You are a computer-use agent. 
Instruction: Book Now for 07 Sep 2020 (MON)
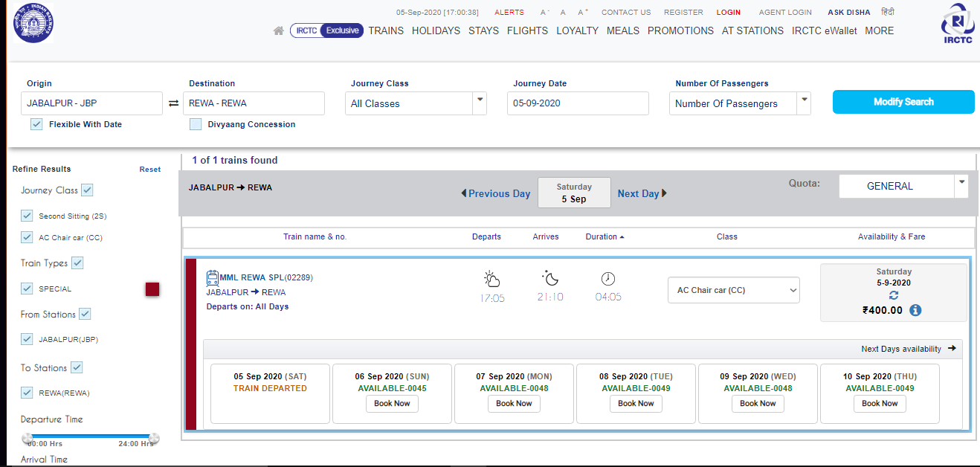click(514, 404)
